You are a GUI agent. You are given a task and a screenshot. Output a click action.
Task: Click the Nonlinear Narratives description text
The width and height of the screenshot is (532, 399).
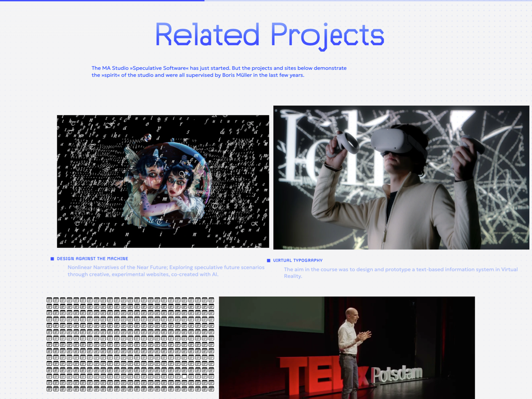point(166,271)
